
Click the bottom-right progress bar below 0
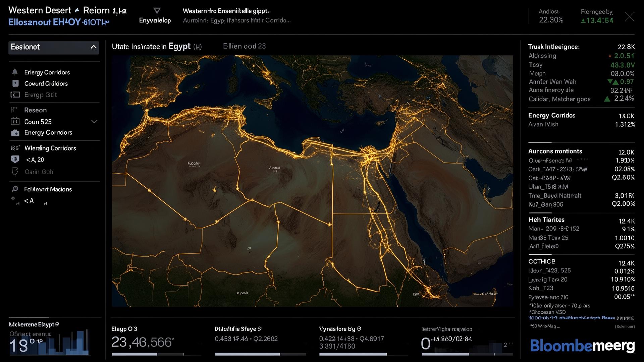coord(467,354)
